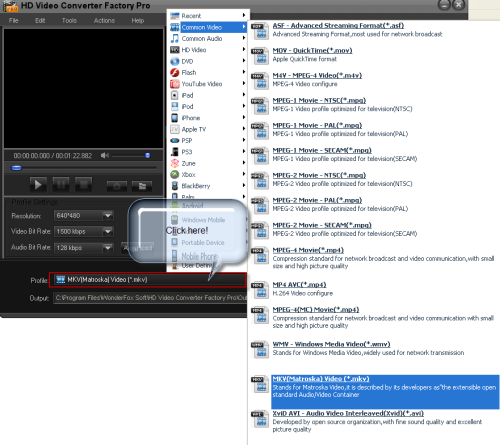Select the Mobile Phone category
Viewport: 500px width, 445px height.
[199, 256]
